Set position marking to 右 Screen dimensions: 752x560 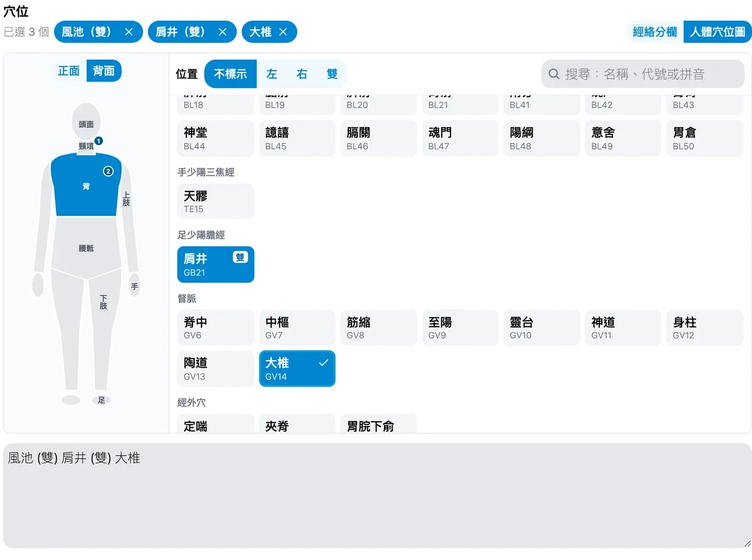coord(302,74)
